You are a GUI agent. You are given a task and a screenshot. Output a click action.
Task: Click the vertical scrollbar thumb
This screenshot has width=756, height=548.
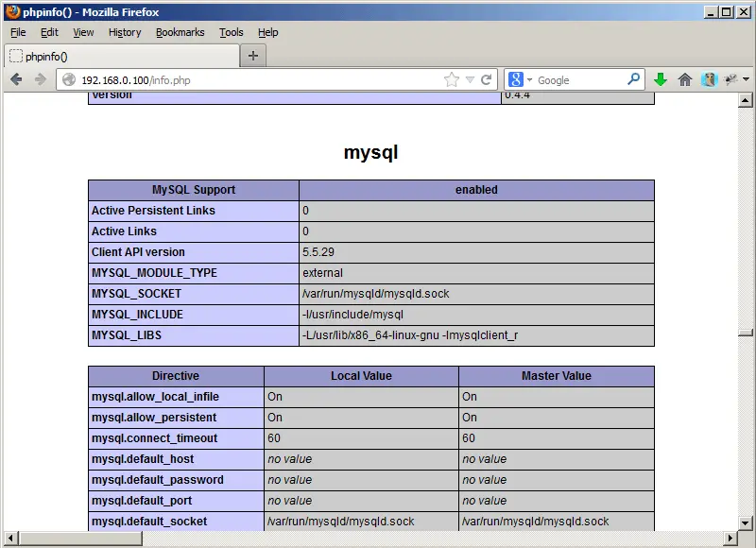click(x=746, y=333)
